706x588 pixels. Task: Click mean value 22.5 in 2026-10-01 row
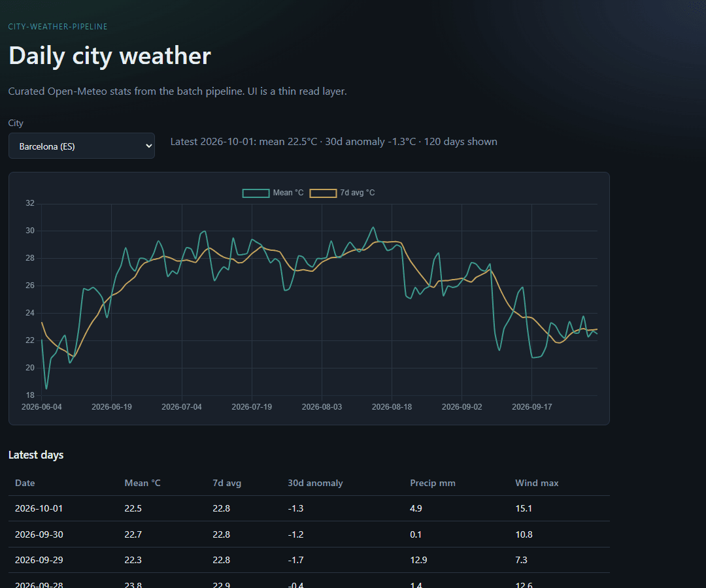point(133,508)
